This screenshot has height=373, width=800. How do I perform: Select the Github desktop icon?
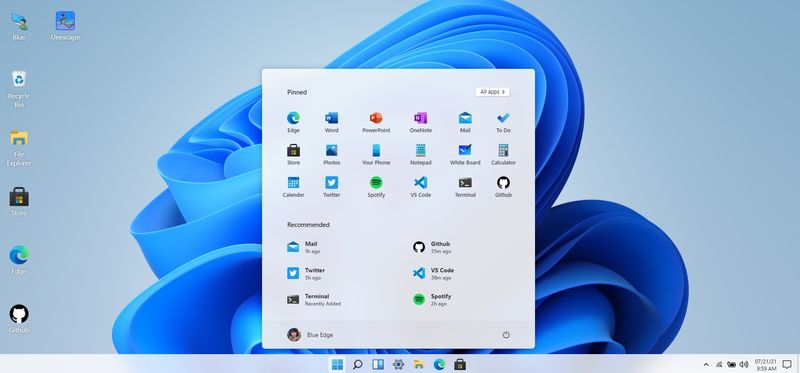(19, 319)
